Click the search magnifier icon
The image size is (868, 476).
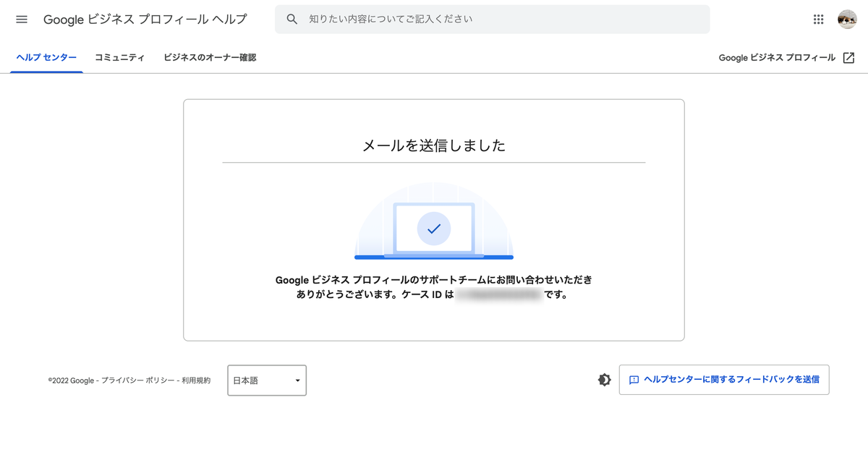[292, 20]
